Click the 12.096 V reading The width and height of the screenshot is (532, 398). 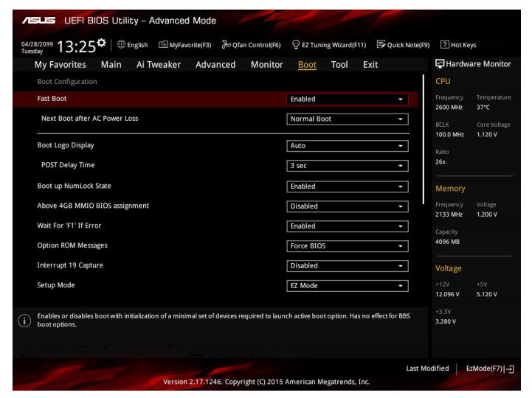(448, 294)
